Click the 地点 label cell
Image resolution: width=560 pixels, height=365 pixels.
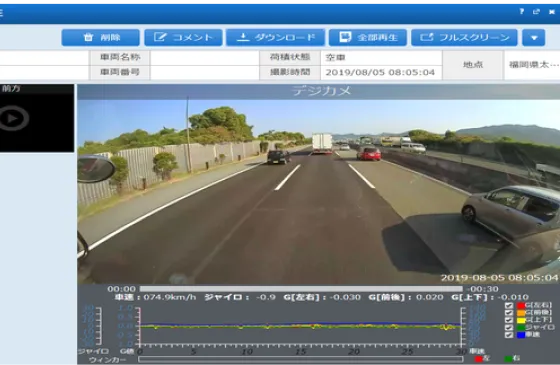[473, 65]
